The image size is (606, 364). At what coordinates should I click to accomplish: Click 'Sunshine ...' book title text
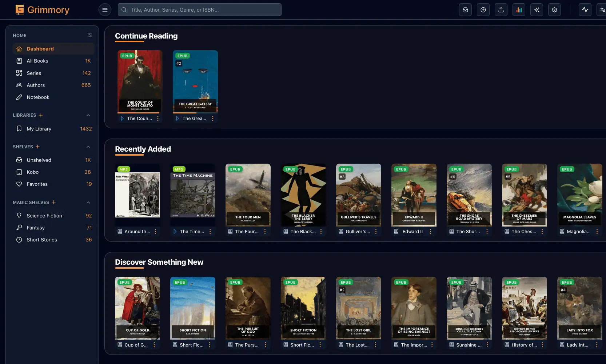click(x=469, y=345)
